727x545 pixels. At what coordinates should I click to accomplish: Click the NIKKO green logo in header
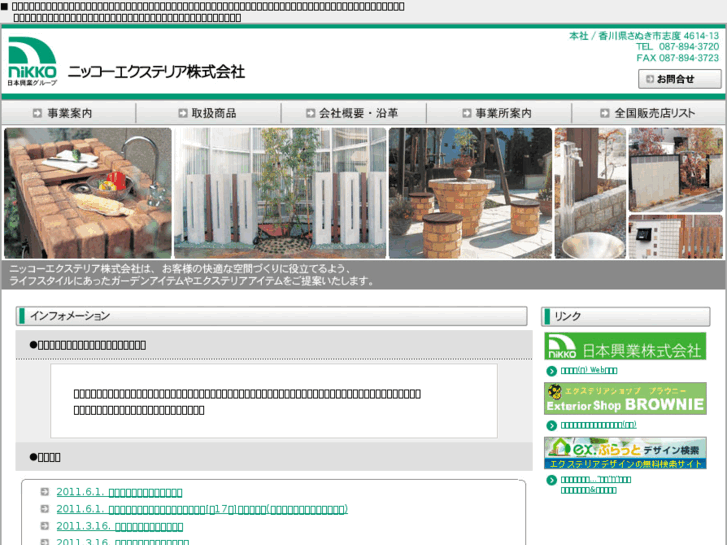point(32,61)
